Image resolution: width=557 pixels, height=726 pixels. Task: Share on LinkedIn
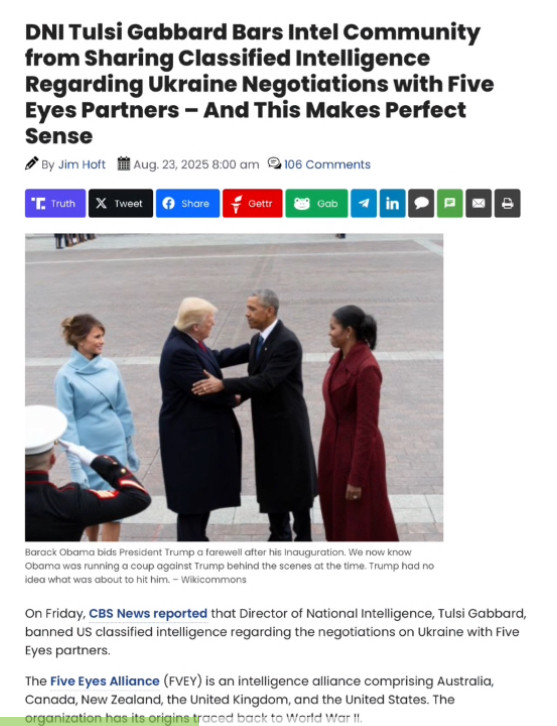pos(392,203)
